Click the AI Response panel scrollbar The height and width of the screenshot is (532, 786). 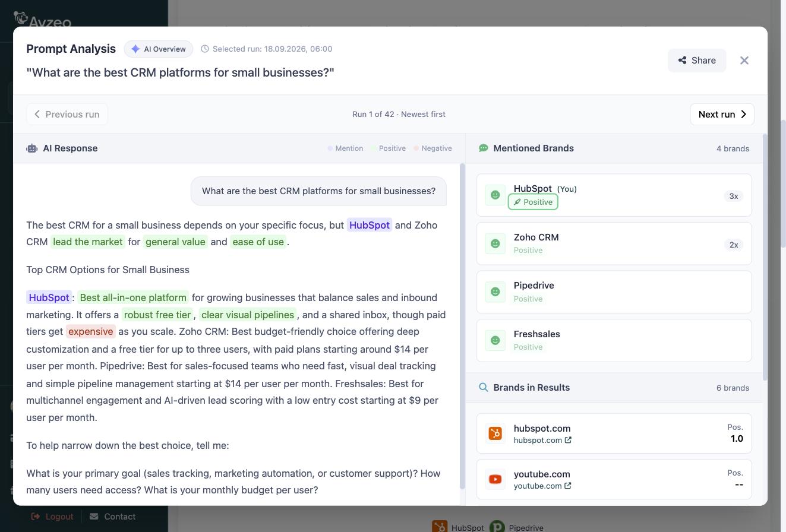[462, 325]
